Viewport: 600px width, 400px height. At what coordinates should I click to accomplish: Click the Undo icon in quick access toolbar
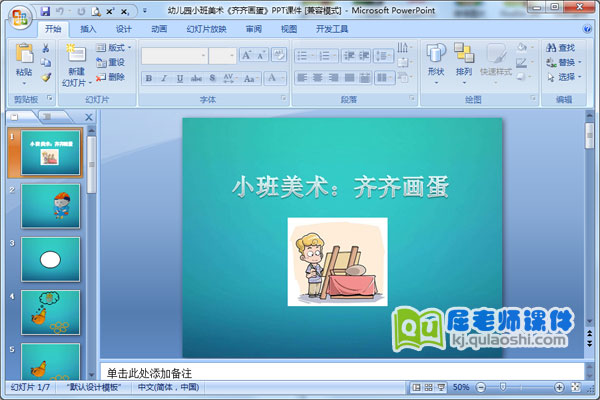(60, 11)
